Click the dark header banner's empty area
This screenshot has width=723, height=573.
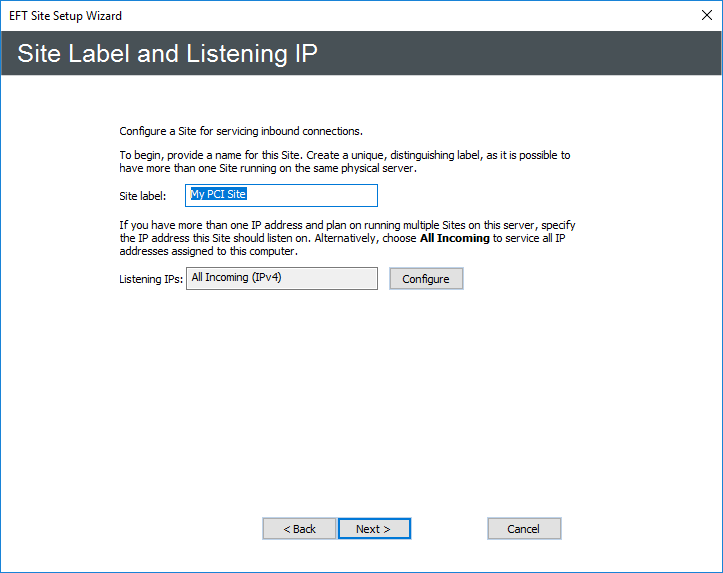[520, 53]
